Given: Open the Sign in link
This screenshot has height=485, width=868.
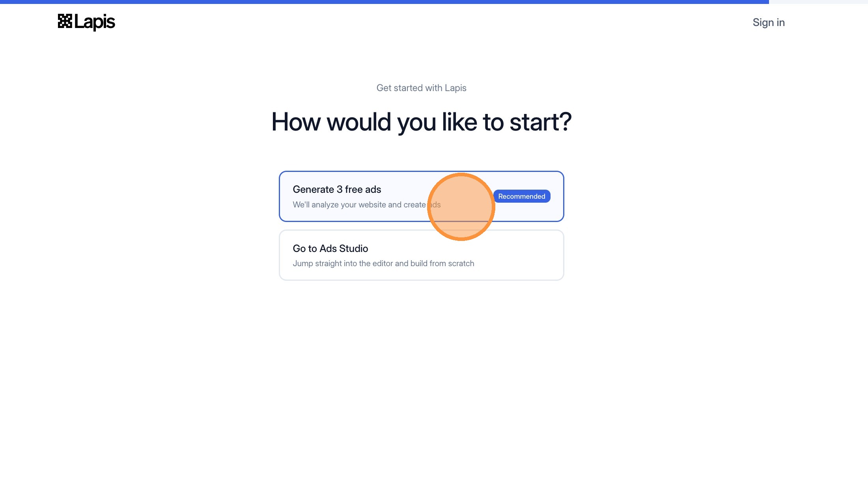Looking at the screenshot, I should (768, 22).
